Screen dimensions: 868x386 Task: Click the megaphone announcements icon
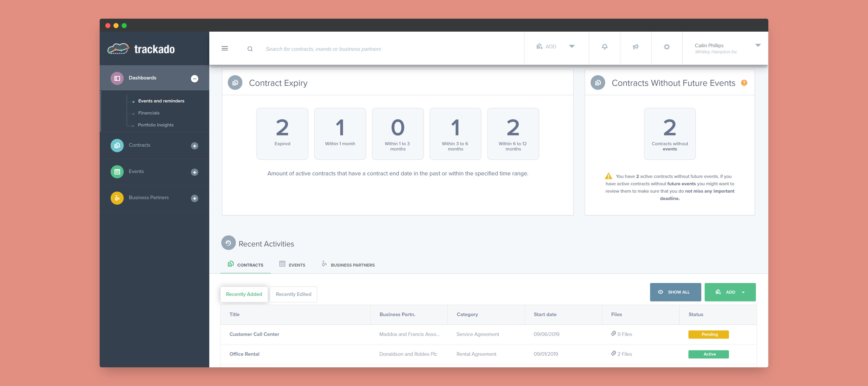pyautogui.click(x=636, y=47)
